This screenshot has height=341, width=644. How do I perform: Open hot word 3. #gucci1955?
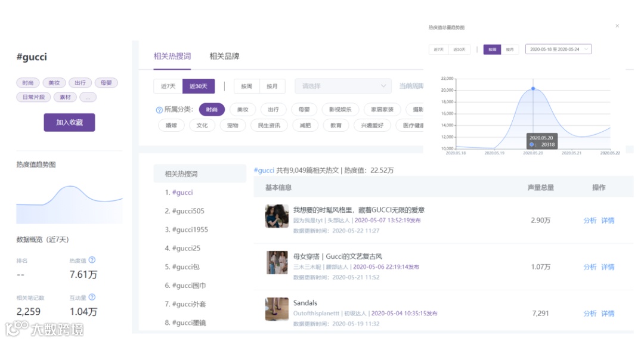pyautogui.click(x=187, y=230)
